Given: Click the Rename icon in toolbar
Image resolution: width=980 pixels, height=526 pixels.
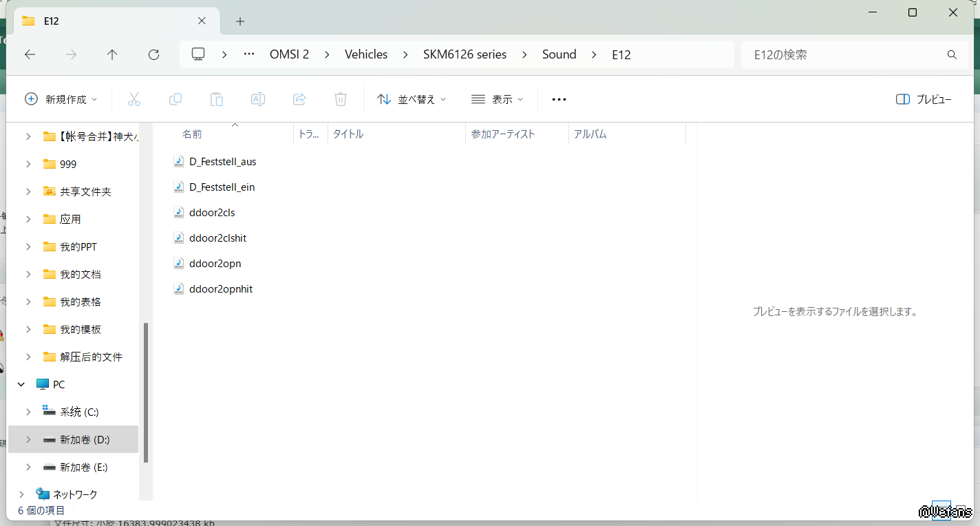Looking at the screenshot, I should (x=258, y=99).
